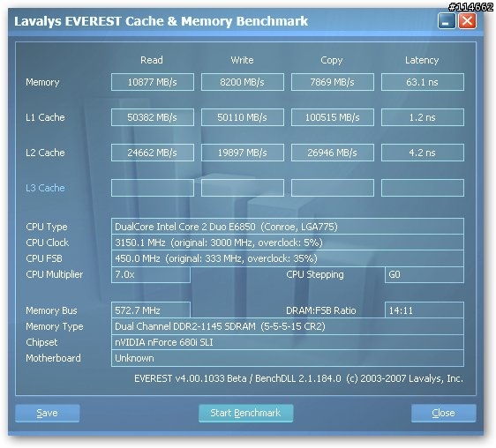Click the Read column header
The height and width of the screenshot is (448, 496).
(x=152, y=60)
